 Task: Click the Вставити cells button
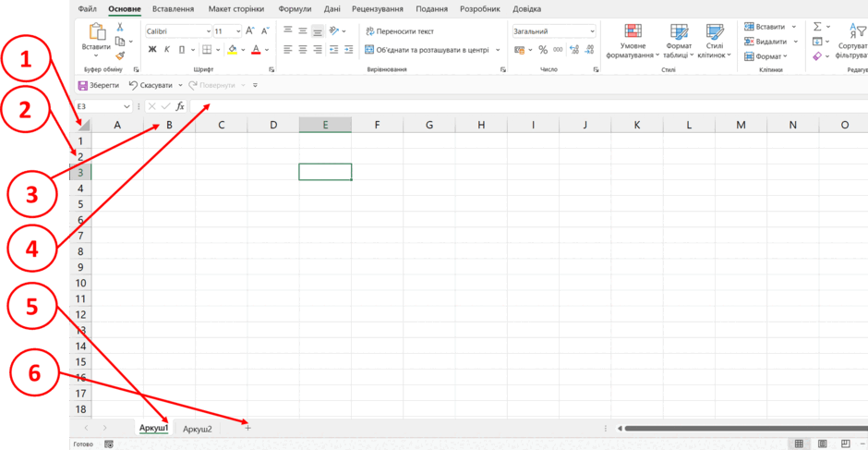(765, 27)
